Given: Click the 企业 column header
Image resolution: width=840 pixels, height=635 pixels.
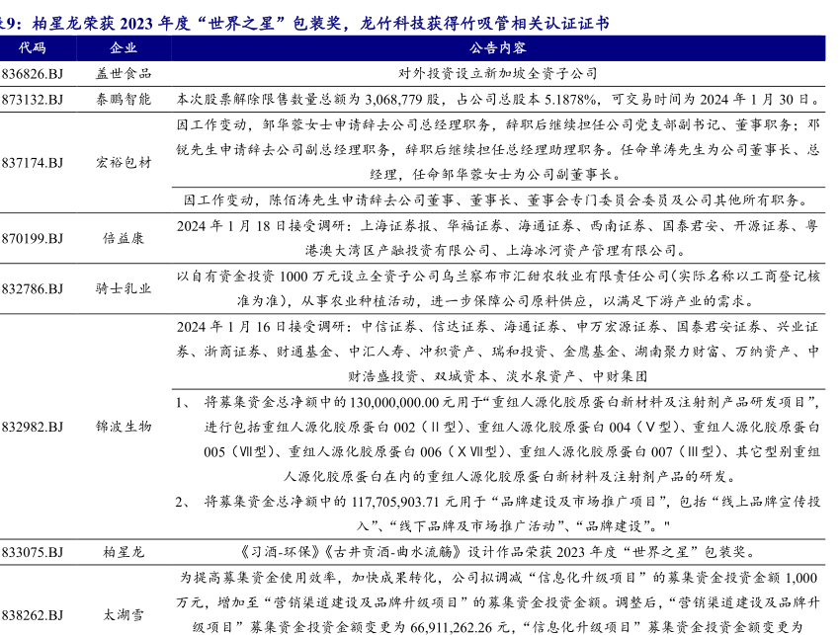Looking at the screenshot, I should (x=124, y=48).
